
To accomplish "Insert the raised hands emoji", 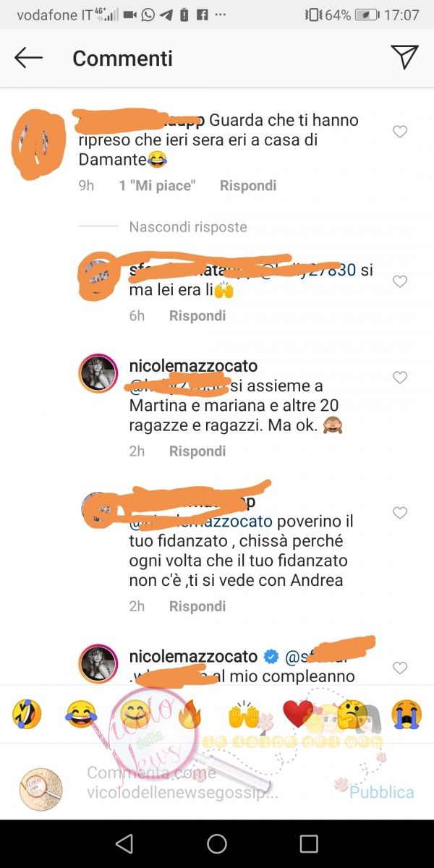I will coord(244,715).
